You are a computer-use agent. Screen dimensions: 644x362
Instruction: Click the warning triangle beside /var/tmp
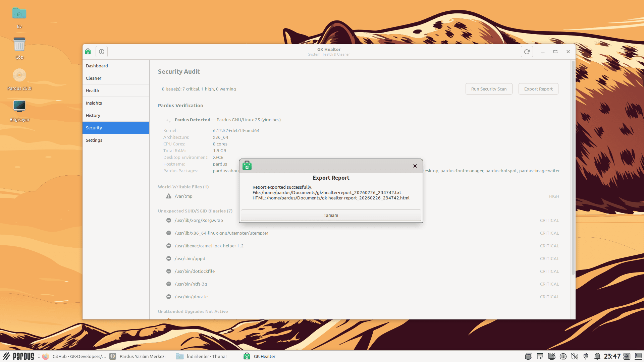(169, 196)
